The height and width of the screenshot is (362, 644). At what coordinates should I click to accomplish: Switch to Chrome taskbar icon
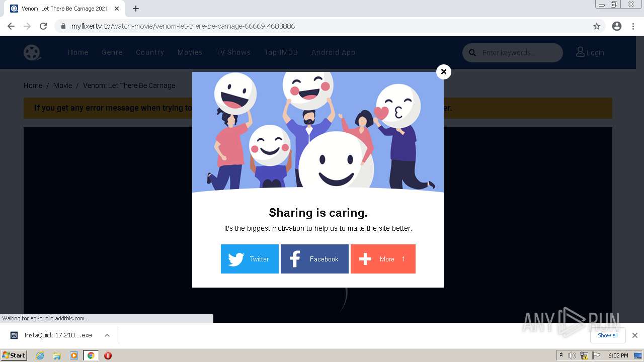(91, 355)
